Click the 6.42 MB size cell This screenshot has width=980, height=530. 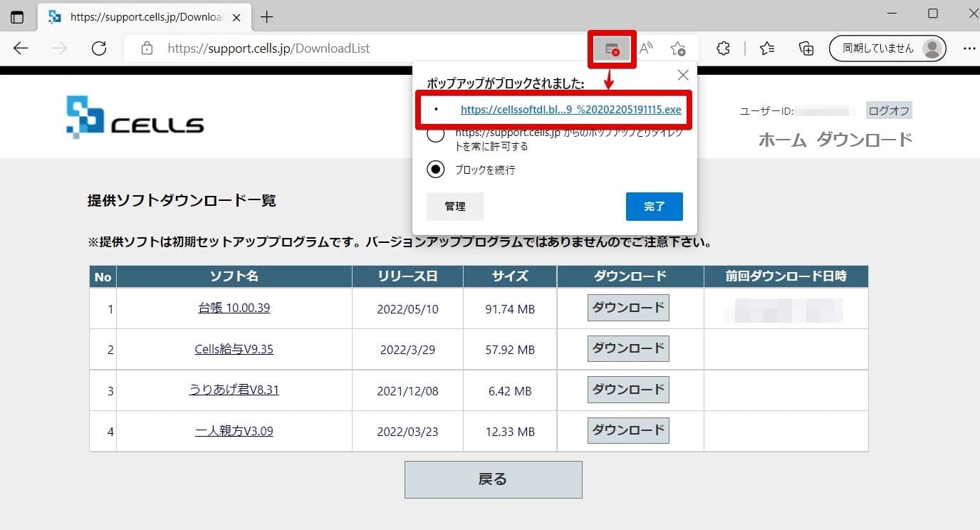[x=510, y=391]
